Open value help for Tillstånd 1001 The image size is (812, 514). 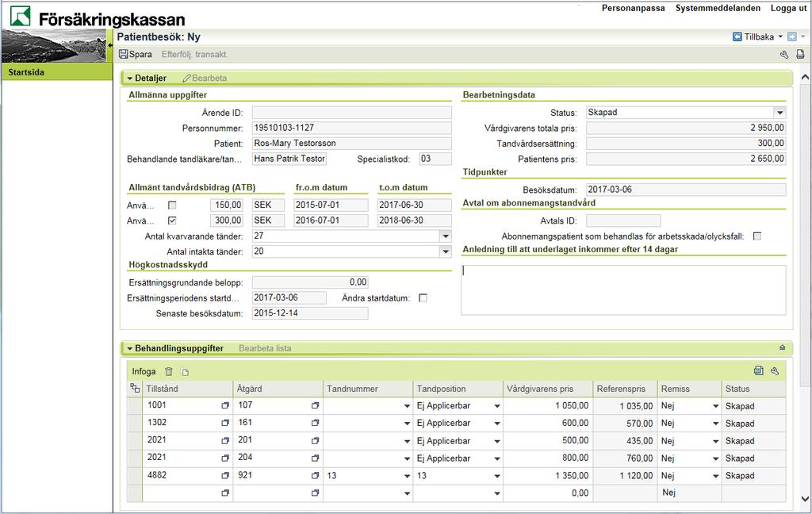click(225, 405)
